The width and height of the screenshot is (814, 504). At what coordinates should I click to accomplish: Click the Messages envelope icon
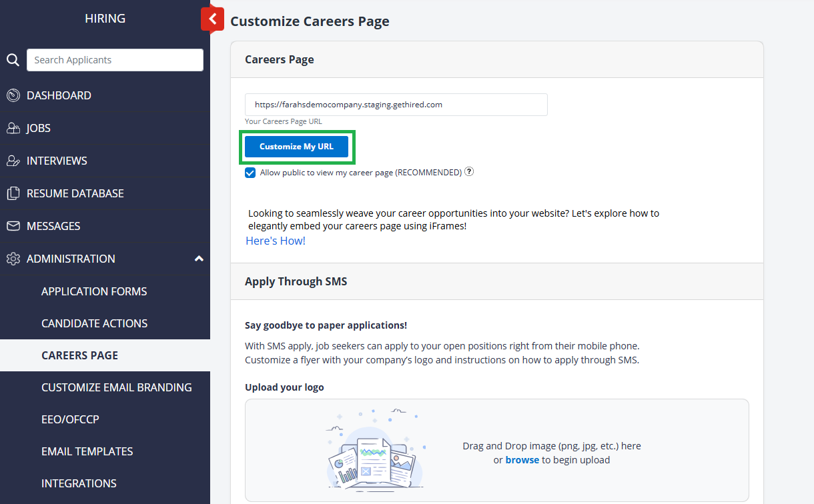click(13, 226)
